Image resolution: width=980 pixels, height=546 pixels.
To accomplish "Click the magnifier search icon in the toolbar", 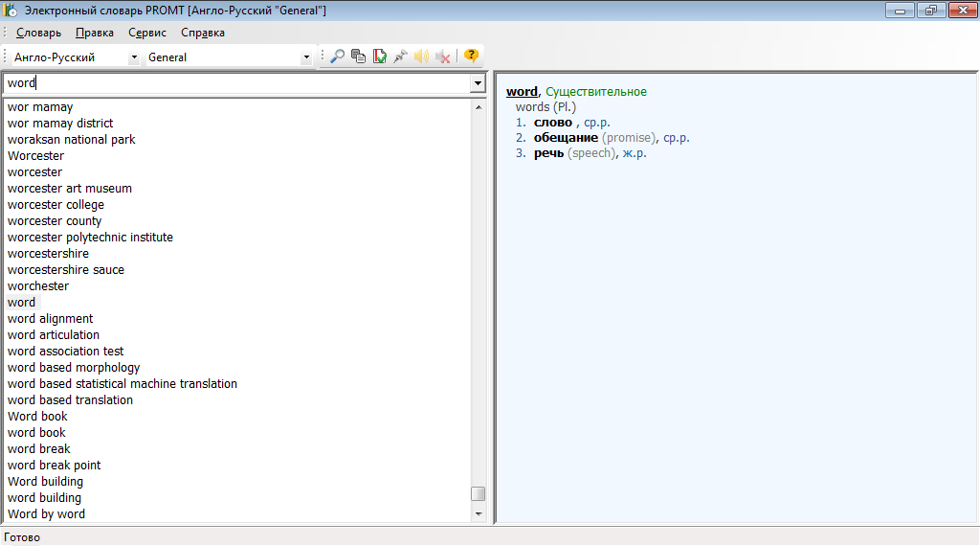I will point(337,57).
